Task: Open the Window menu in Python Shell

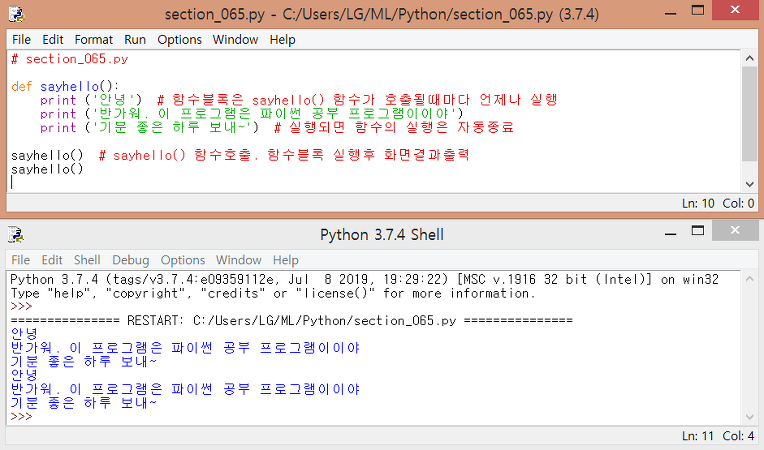Action: pos(239,260)
